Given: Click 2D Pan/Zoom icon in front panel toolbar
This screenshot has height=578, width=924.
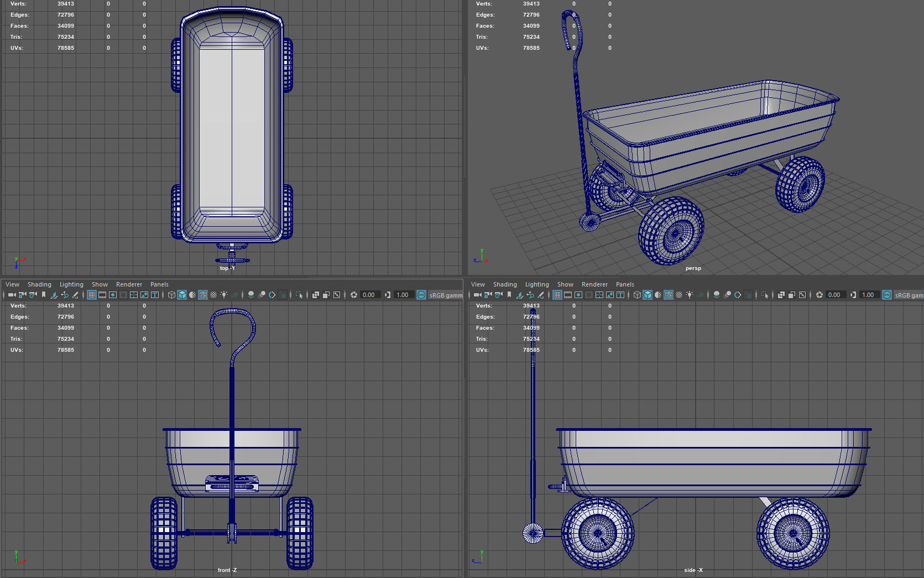Looking at the screenshot, I should (x=65, y=295).
